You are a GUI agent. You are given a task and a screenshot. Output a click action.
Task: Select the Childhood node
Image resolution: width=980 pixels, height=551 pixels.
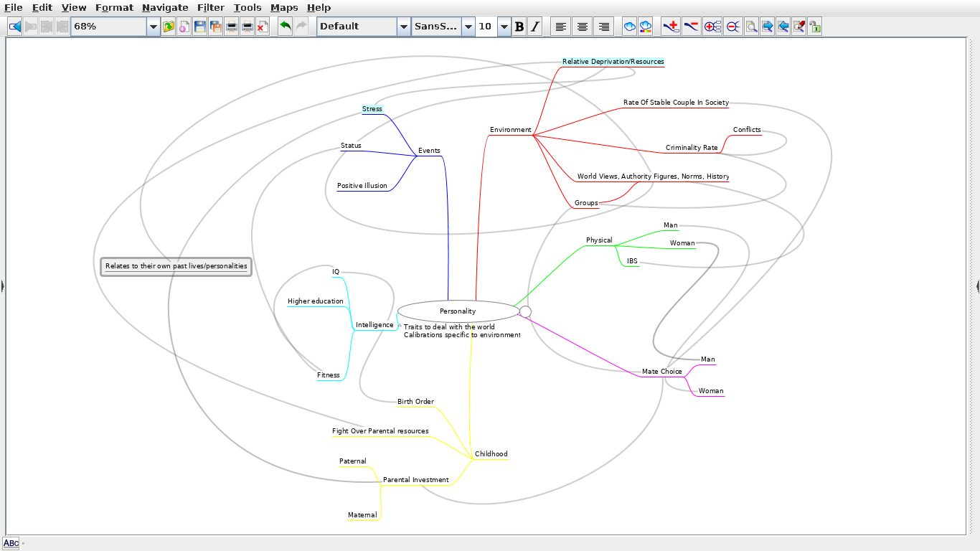pyautogui.click(x=491, y=454)
